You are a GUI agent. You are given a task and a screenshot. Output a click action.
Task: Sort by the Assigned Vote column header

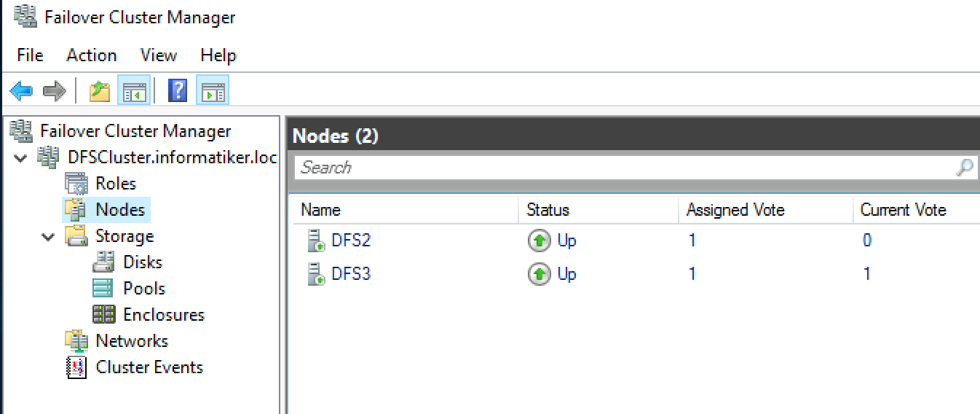click(766, 210)
